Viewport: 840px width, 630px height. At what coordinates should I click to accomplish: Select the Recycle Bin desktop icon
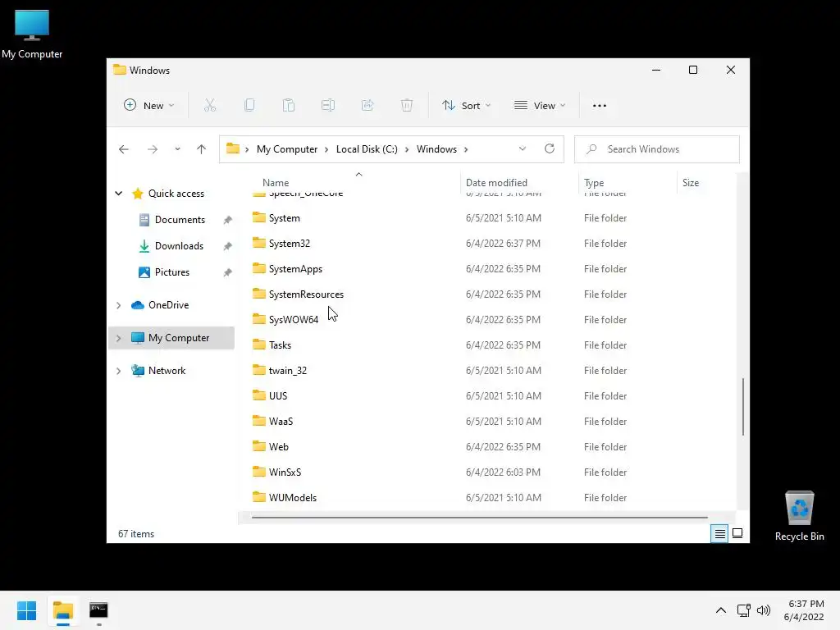(x=799, y=517)
